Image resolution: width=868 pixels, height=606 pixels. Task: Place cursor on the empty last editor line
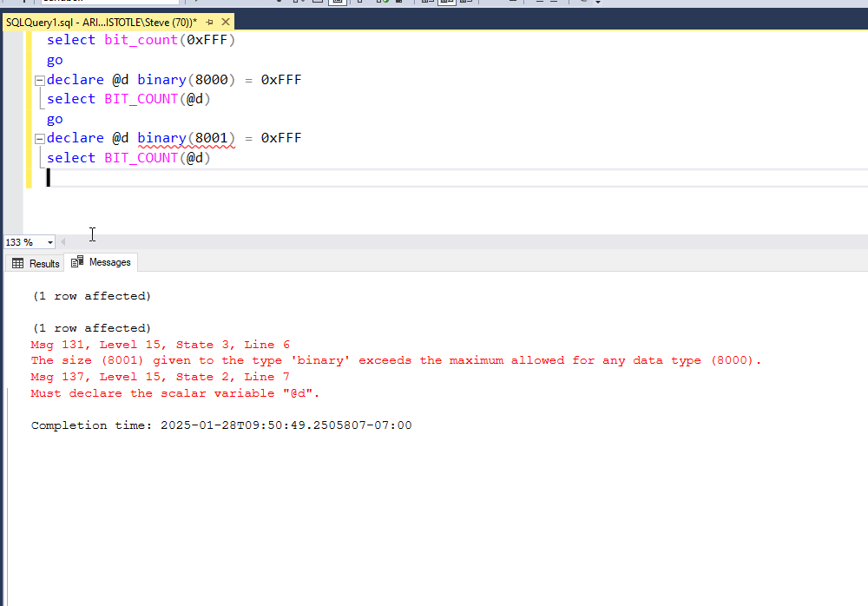click(457, 178)
